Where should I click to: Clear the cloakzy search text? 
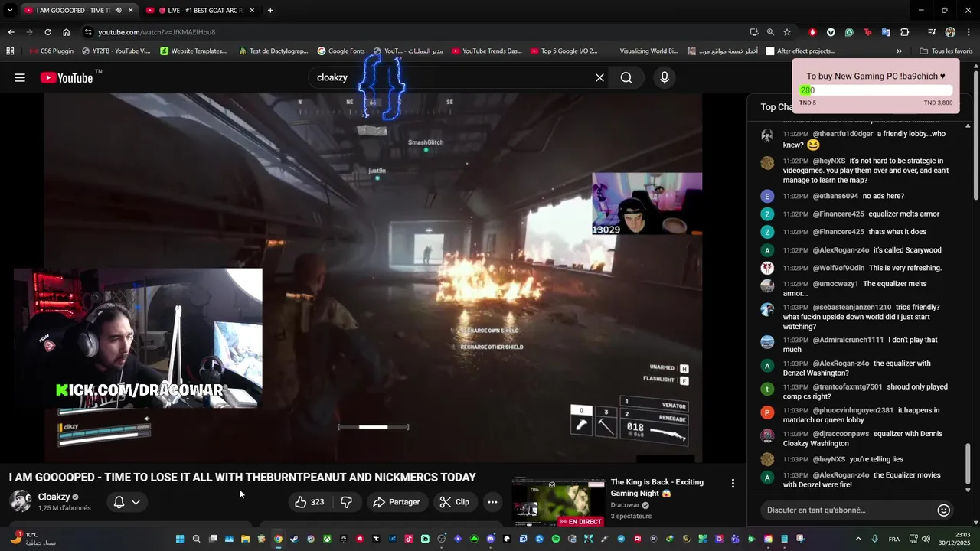coord(599,77)
